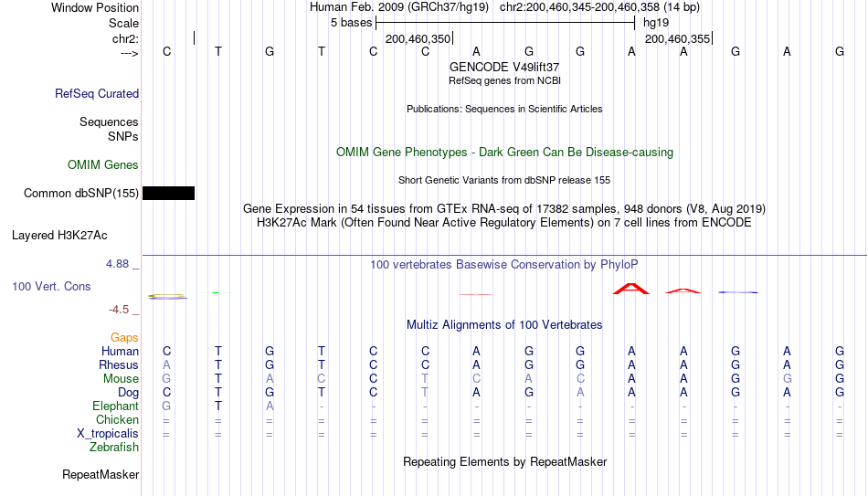Click the RefSeq Curated track label
This screenshot has width=868, height=496.
coord(97,93)
